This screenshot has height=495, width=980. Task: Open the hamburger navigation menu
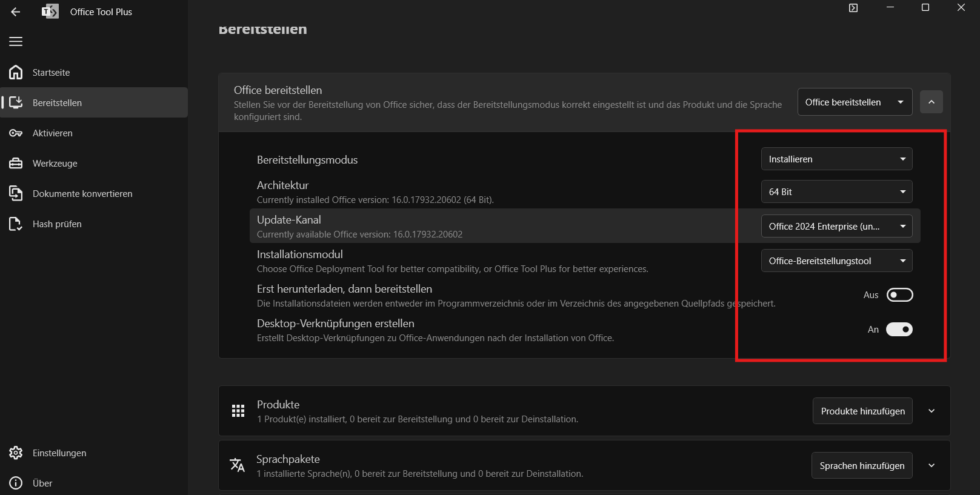point(16,41)
